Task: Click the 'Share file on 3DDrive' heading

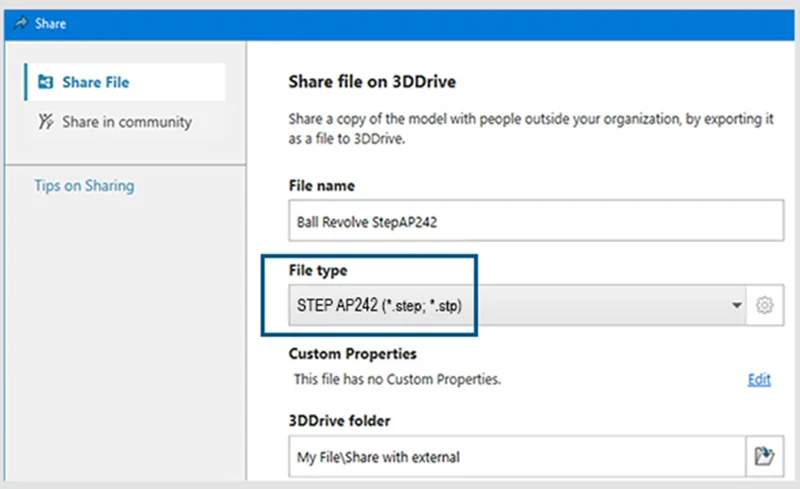Action: click(372, 82)
